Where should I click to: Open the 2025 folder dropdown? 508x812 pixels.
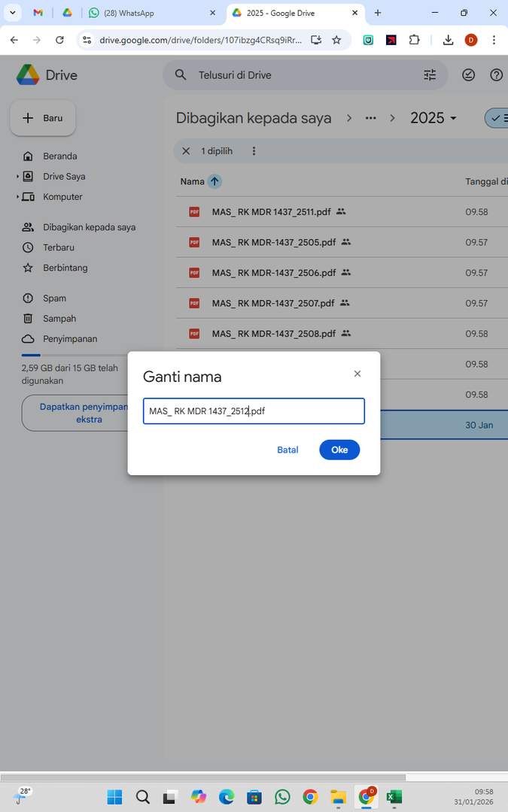tap(453, 119)
